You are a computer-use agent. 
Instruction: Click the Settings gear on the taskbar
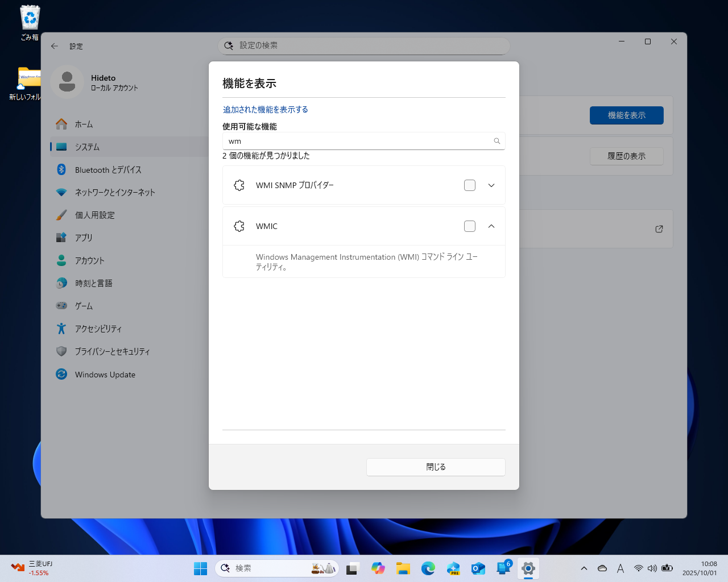pyautogui.click(x=528, y=568)
